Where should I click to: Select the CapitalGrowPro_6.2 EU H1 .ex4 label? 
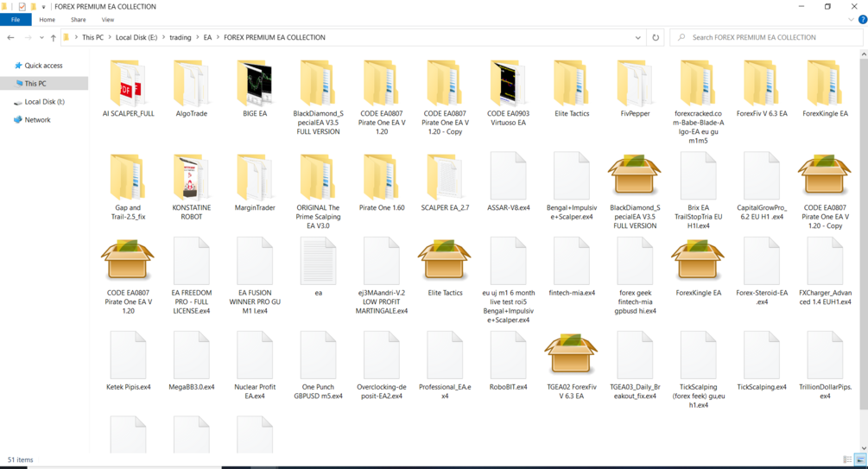[x=762, y=212]
